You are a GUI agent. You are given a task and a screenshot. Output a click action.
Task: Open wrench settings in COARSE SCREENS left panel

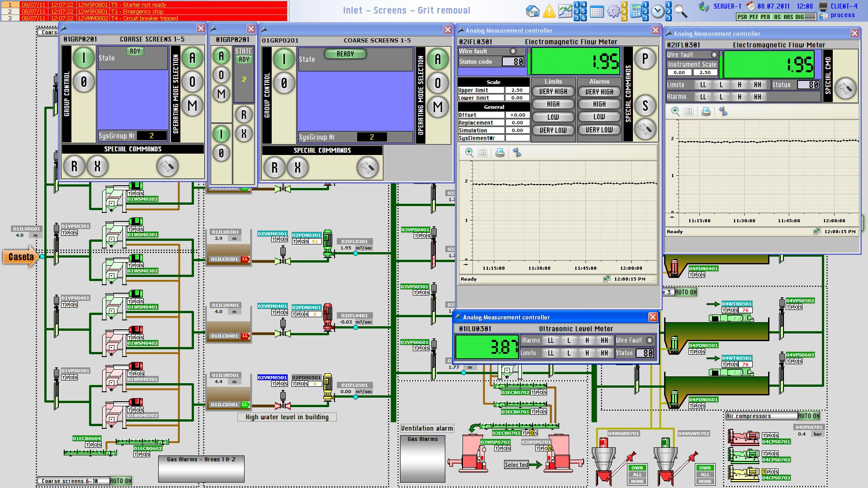(167, 166)
